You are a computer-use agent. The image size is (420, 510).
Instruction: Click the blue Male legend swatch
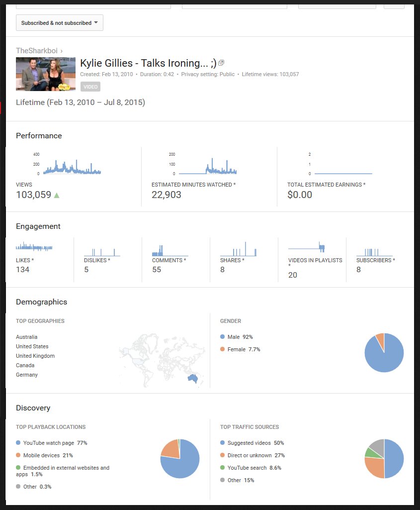click(x=223, y=337)
